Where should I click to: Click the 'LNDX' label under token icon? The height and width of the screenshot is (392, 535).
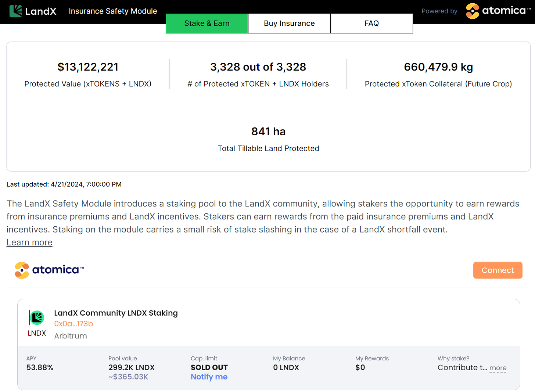[37, 333]
